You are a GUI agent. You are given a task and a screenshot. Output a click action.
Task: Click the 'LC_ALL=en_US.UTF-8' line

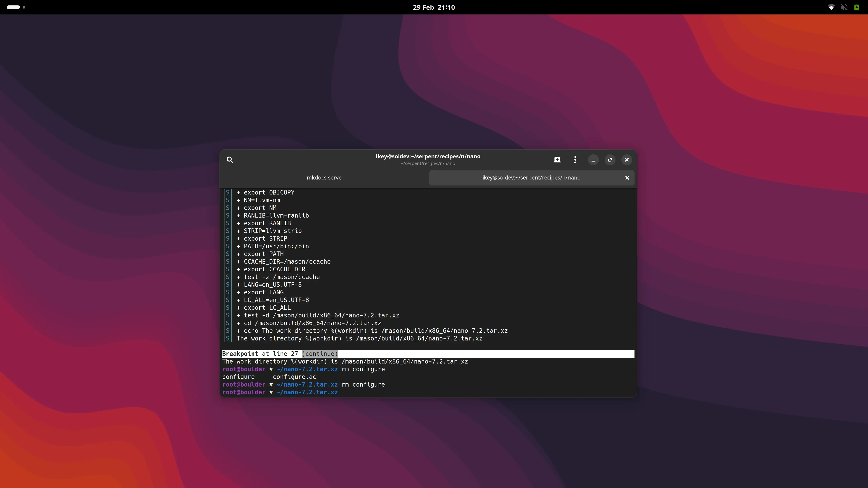tap(273, 300)
